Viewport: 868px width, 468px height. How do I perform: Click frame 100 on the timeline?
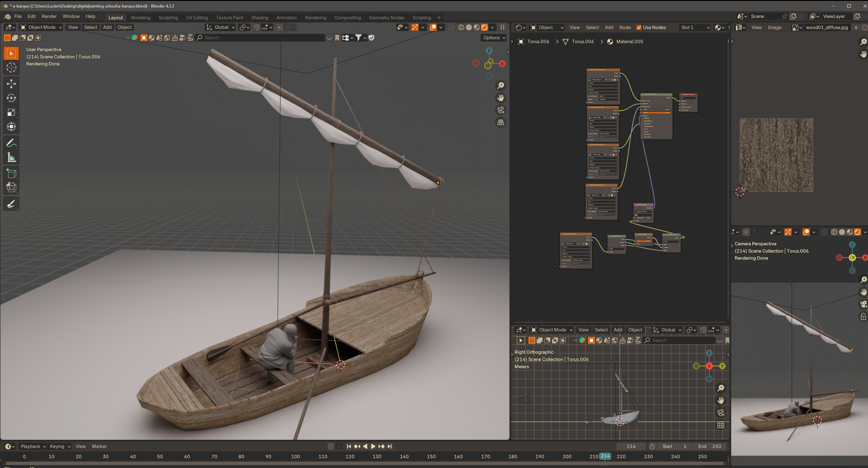(x=296, y=457)
